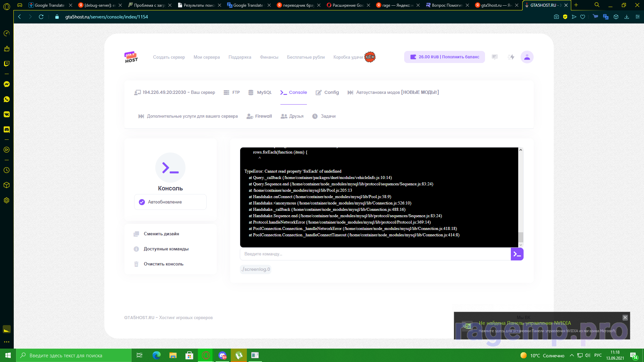644x362 pixels.
Task: Click Бесплатные рубли menu link
Action: coord(306,57)
